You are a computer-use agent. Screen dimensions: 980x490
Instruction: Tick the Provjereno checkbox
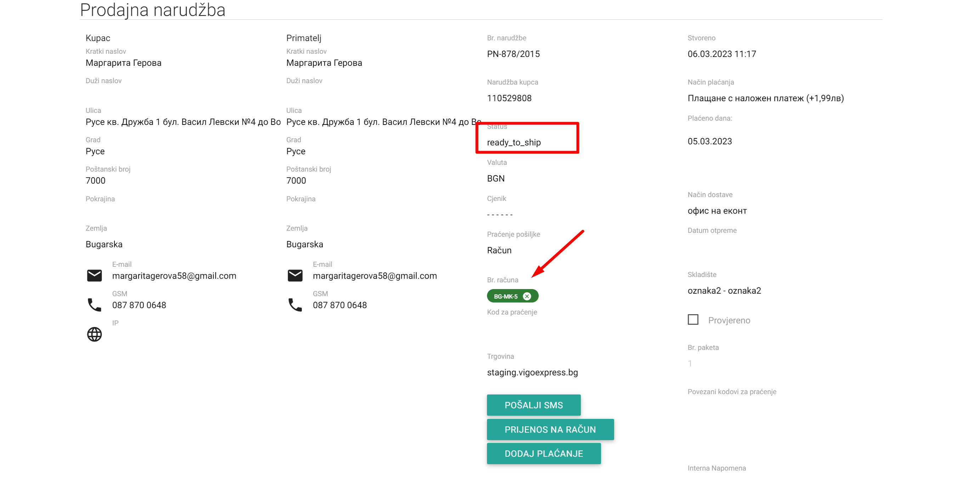coord(693,319)
